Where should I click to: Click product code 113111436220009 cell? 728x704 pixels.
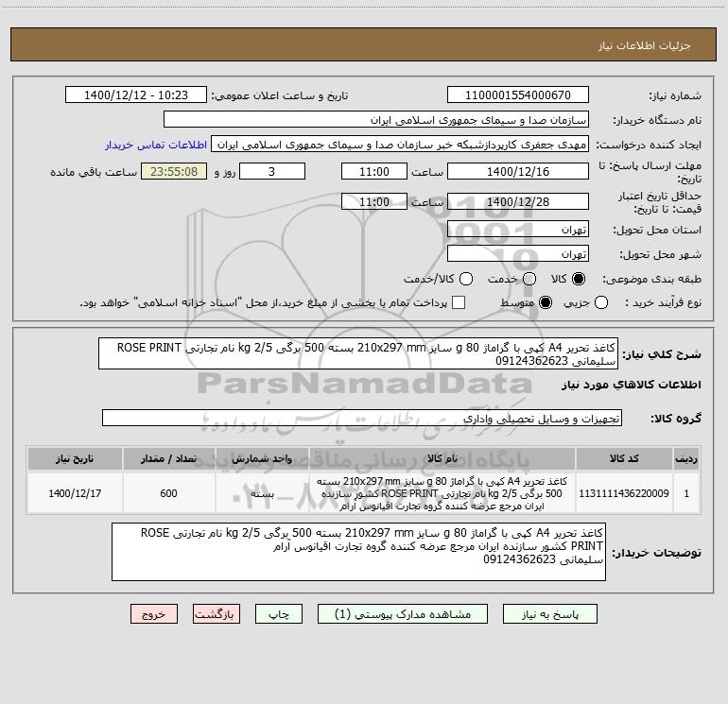pyautogui.click(x=624, y=493)
